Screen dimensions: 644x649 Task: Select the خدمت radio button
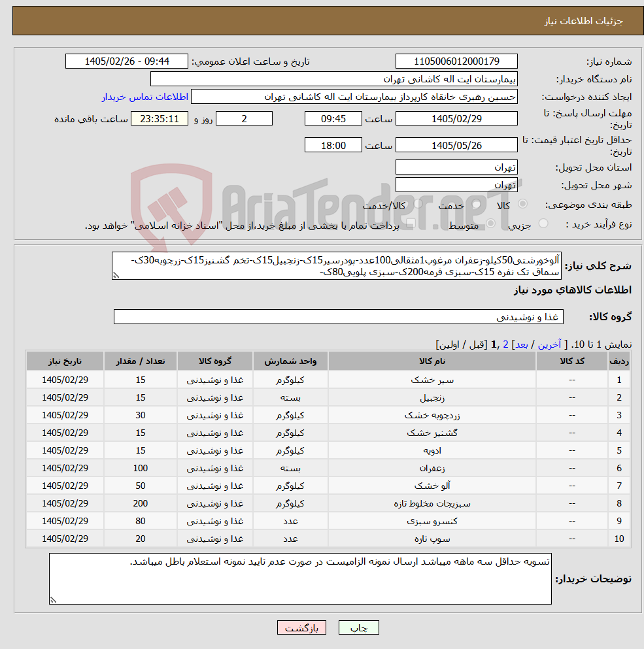coord(476,204)
